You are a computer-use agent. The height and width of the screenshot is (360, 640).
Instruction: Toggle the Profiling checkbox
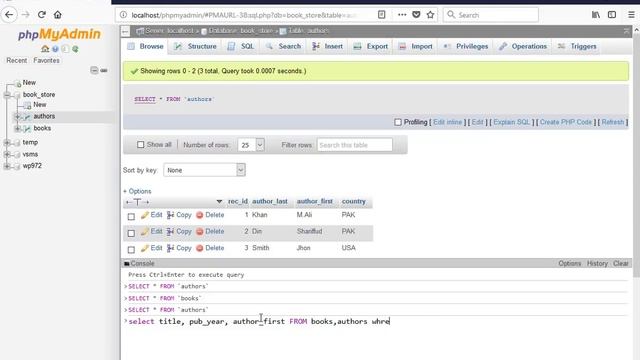click(x=398, y=122)
